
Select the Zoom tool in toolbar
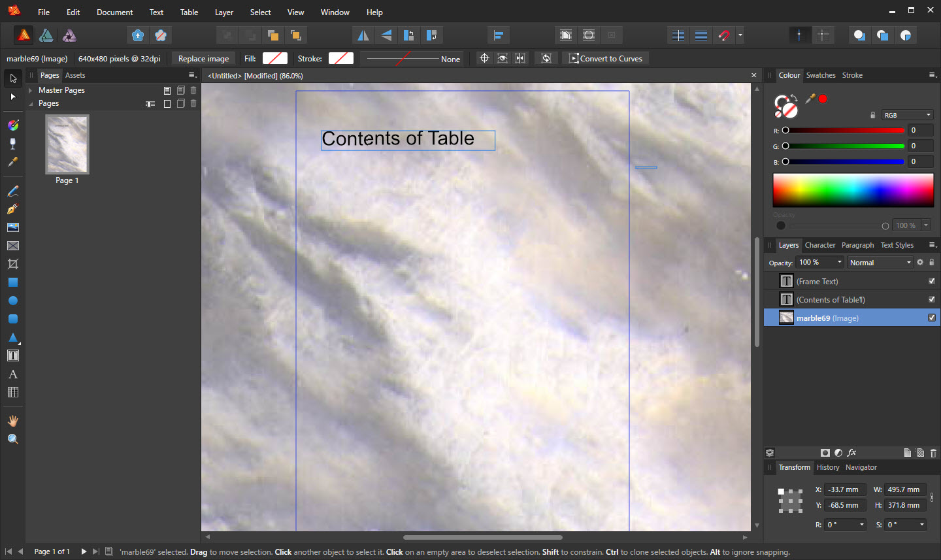coord(12,439)
